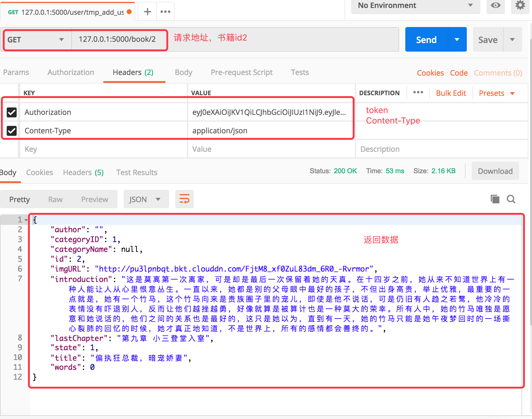Select the GET tmp_add_us request tab
The image size is (532, 419).
68,12
